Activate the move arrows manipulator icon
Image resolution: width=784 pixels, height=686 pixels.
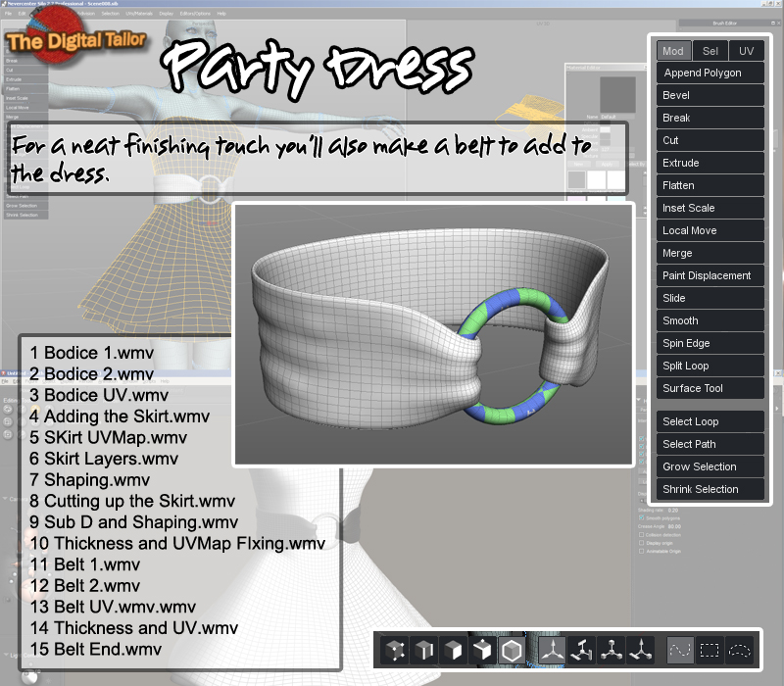click(553, 650)
